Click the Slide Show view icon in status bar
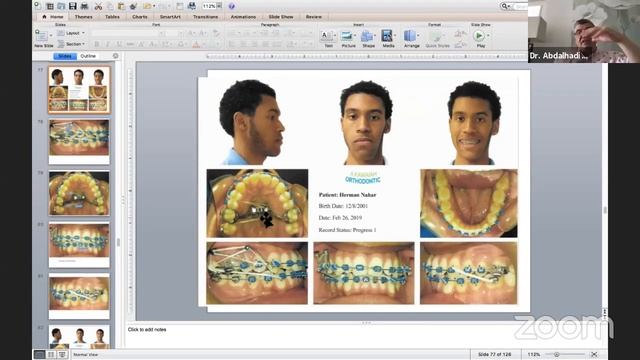This screenshot has height=360, width=640. pos(62,355)
